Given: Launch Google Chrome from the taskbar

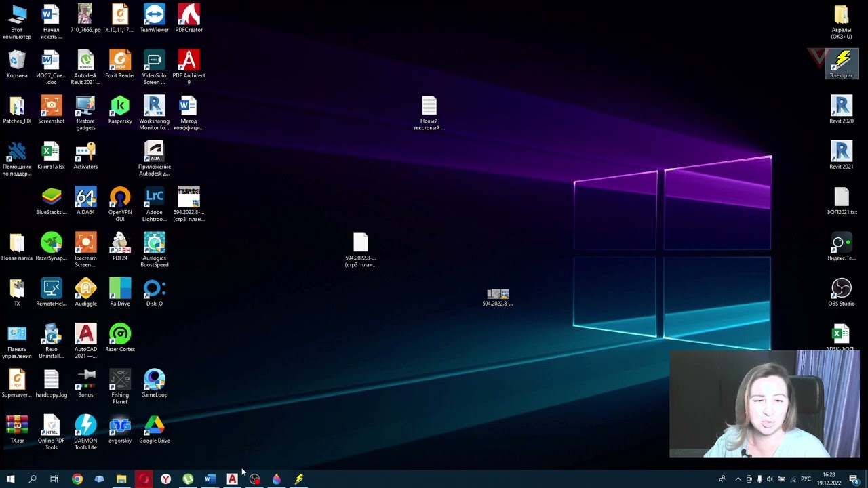Looking at the screenshot, I should 77,479.
